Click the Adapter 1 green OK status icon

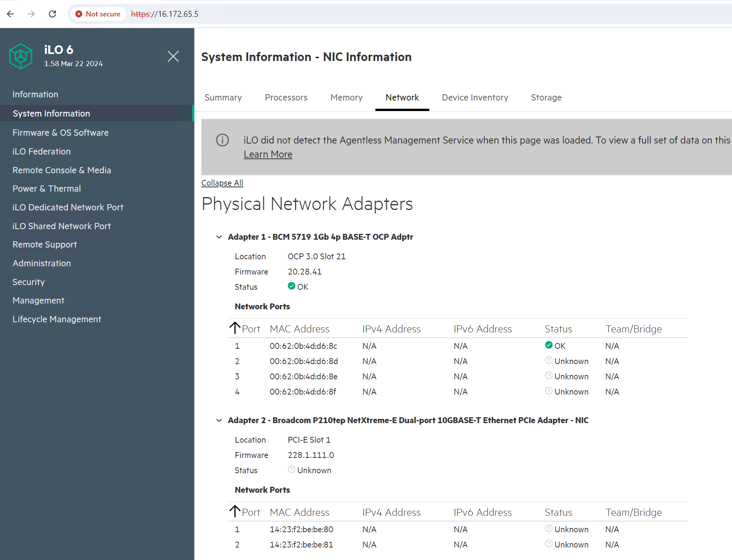point(291,286)
